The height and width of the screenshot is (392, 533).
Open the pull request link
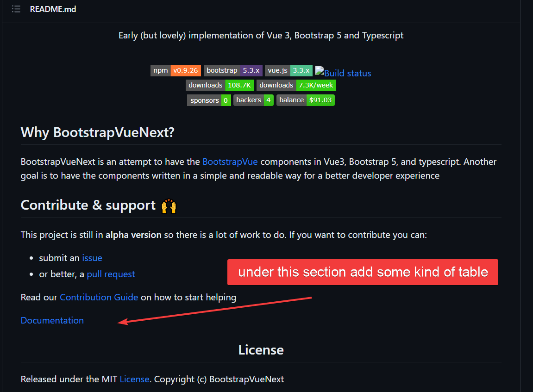[111, 274]
